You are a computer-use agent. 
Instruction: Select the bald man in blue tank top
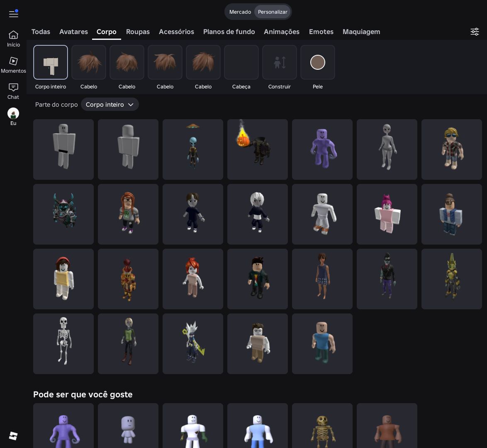coord(322,343)
